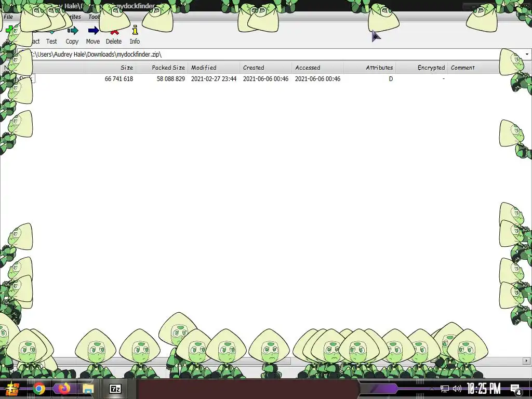Open the Start menu in the taskbar

[12, 389]
